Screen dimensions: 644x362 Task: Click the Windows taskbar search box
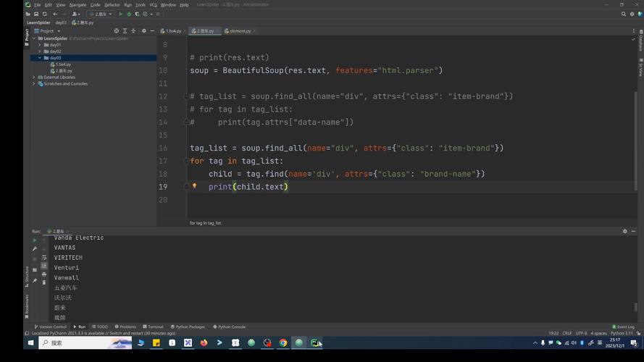pos(85,342)
